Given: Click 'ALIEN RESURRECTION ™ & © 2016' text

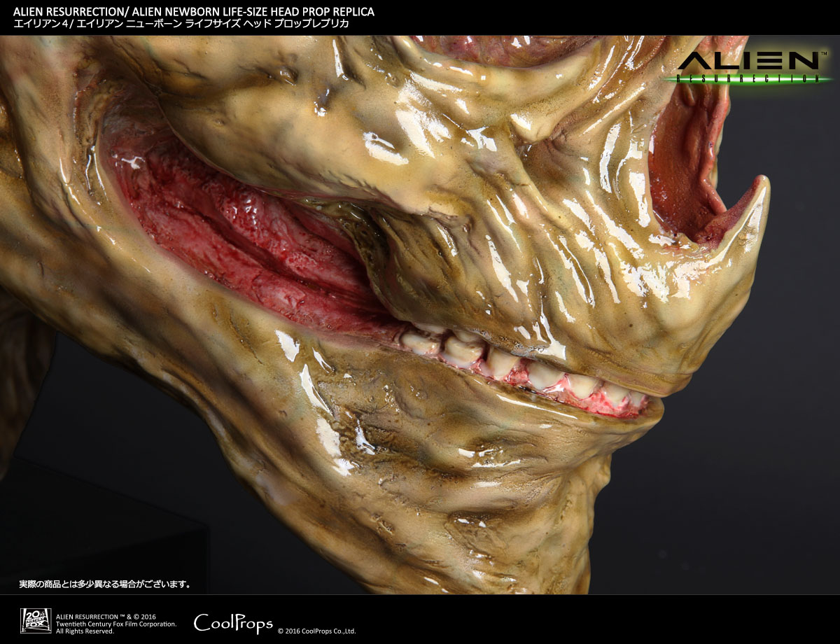Looking at the screenshot, I should pos(106,616).
